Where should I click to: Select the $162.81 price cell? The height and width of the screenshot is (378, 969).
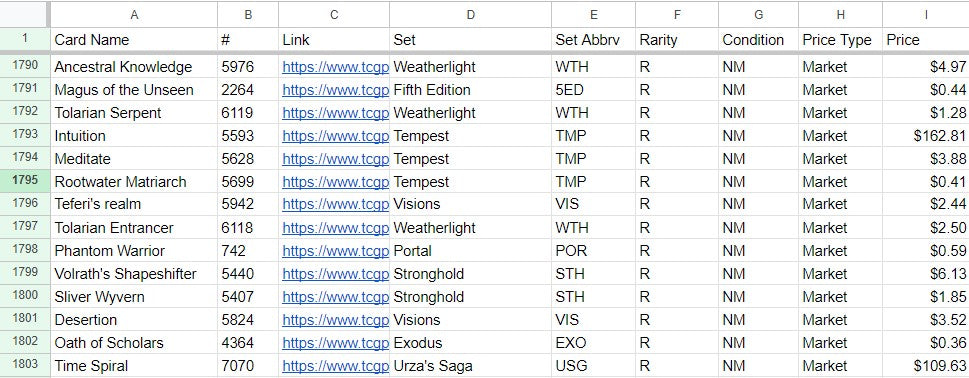[926, 136]
